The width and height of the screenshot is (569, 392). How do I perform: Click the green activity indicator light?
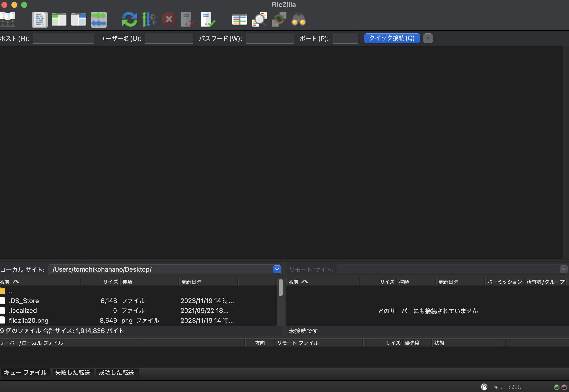tap(557, 387)
